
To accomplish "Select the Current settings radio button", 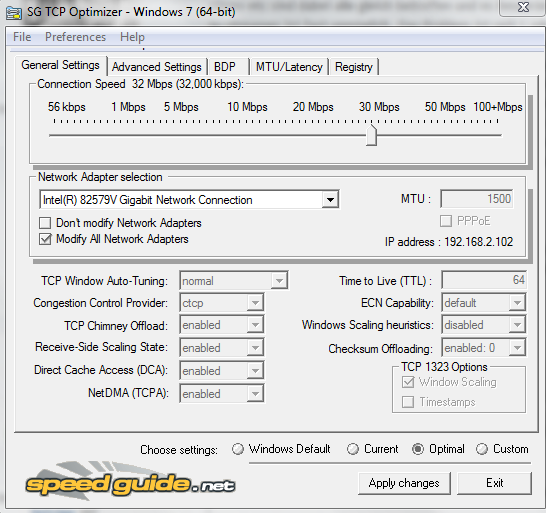I will click(x=353, y=449).
